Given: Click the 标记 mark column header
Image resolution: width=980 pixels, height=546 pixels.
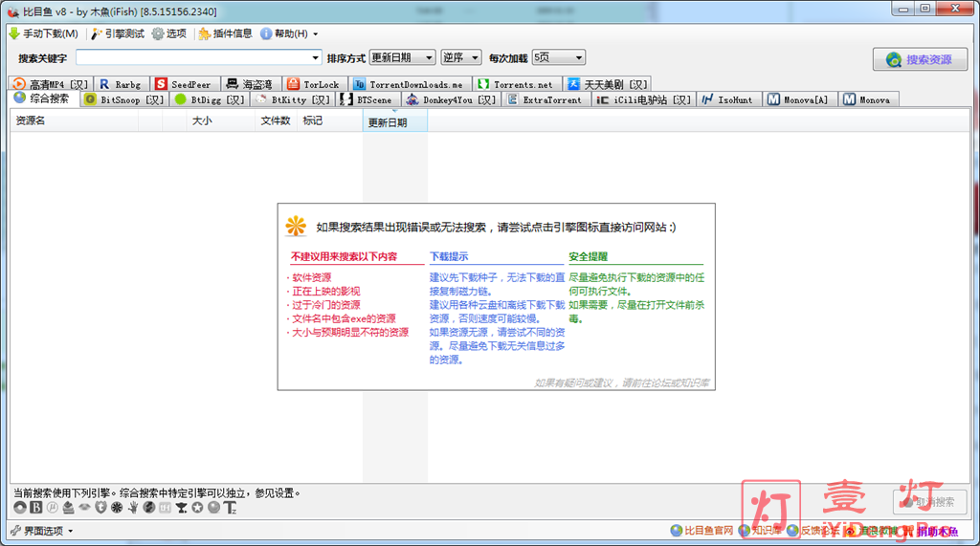Looking at the screenshot, I should point(330,120).
